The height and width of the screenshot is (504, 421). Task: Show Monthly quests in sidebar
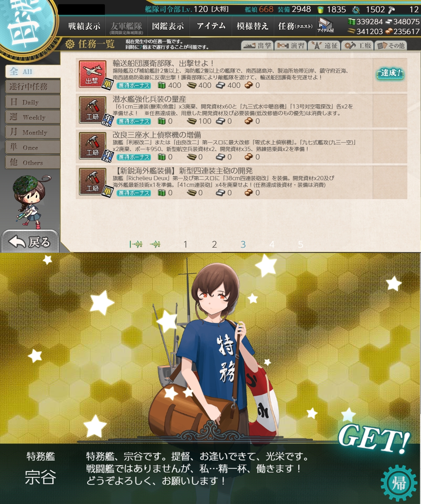click(x=33, y=132)
